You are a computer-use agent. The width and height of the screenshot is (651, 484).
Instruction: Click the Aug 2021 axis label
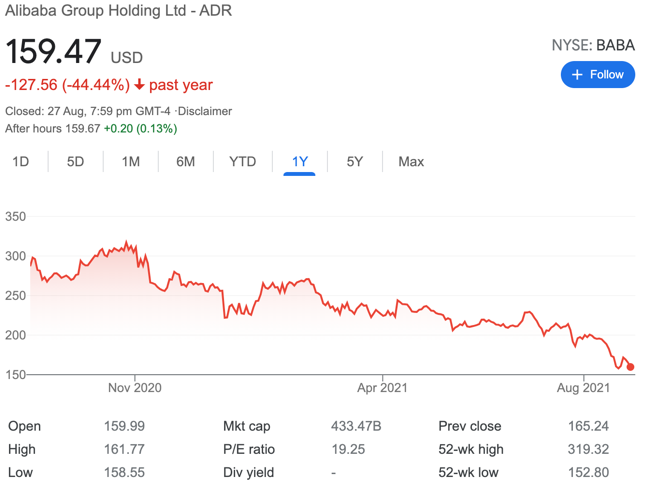tap(581, 387)
